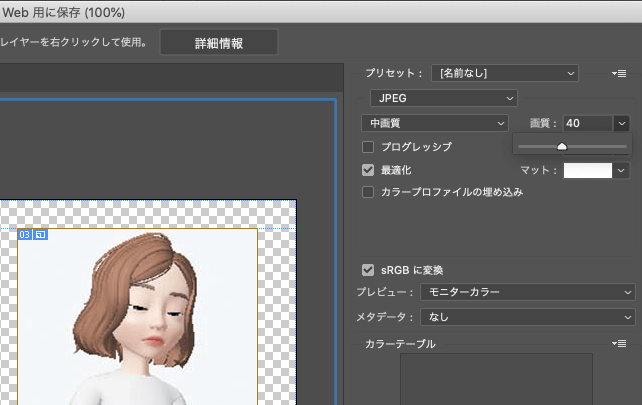Viewport: 642px width, 405px height.
Task: Click the 画質 value field showing 40
Action: click(586, 123)
